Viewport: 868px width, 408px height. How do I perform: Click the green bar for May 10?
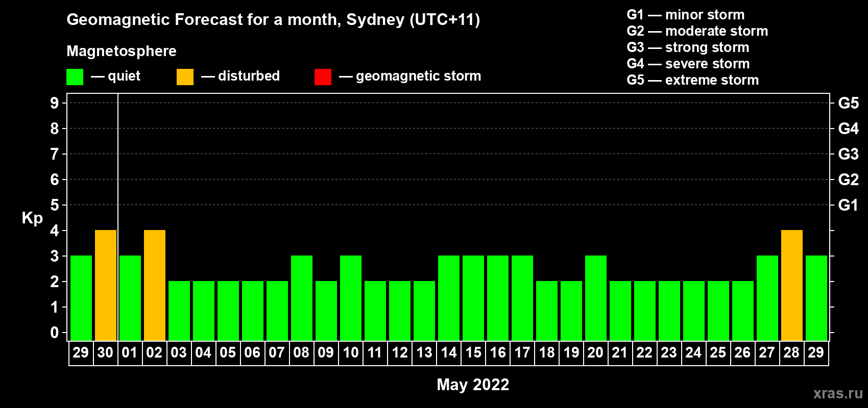(351, 298)
